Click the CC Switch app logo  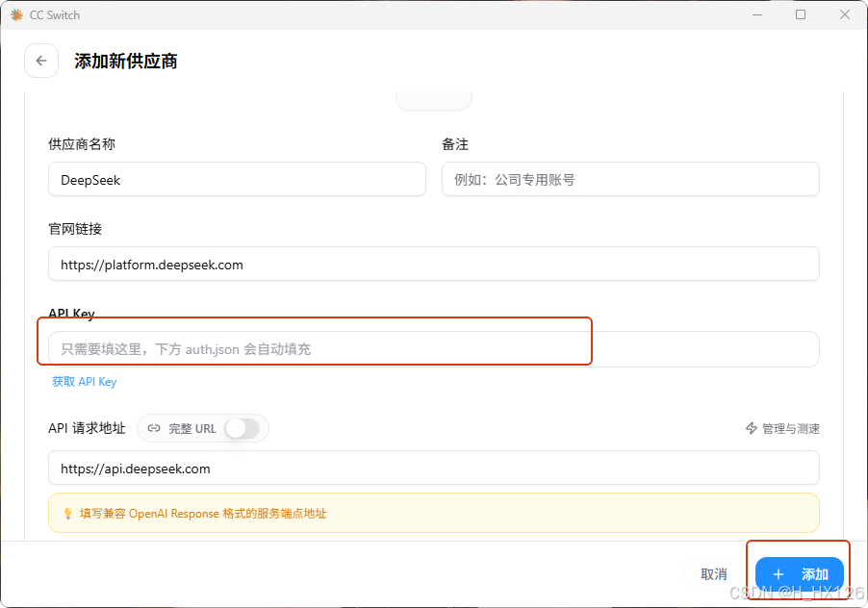point(17,15)
